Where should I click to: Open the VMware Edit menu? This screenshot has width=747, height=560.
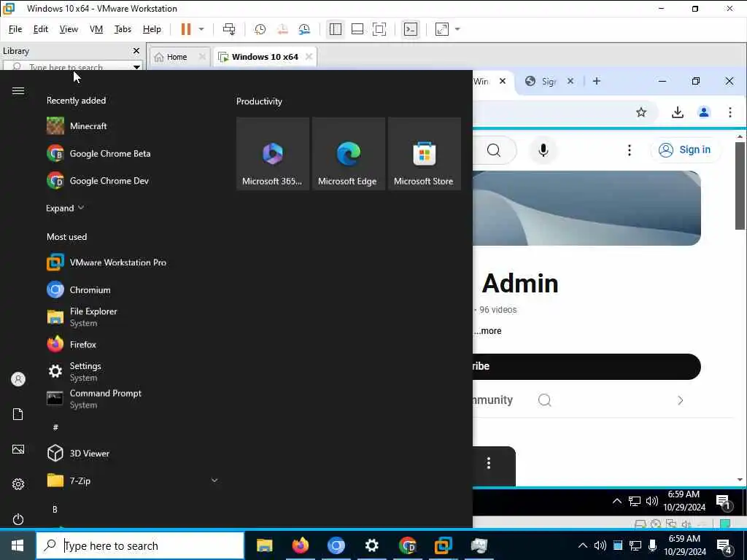pyautogui.click(x=41, y=29)
